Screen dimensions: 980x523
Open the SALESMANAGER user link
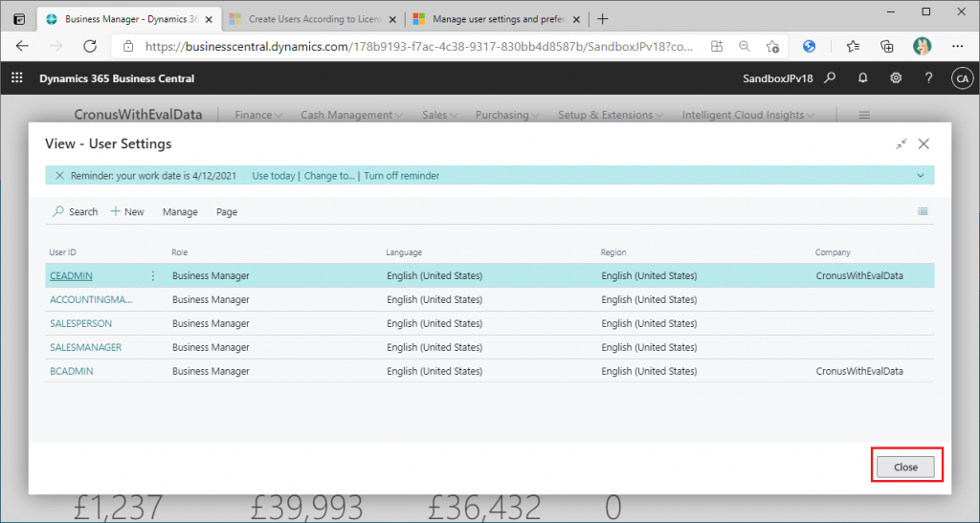tap(85, 347)
